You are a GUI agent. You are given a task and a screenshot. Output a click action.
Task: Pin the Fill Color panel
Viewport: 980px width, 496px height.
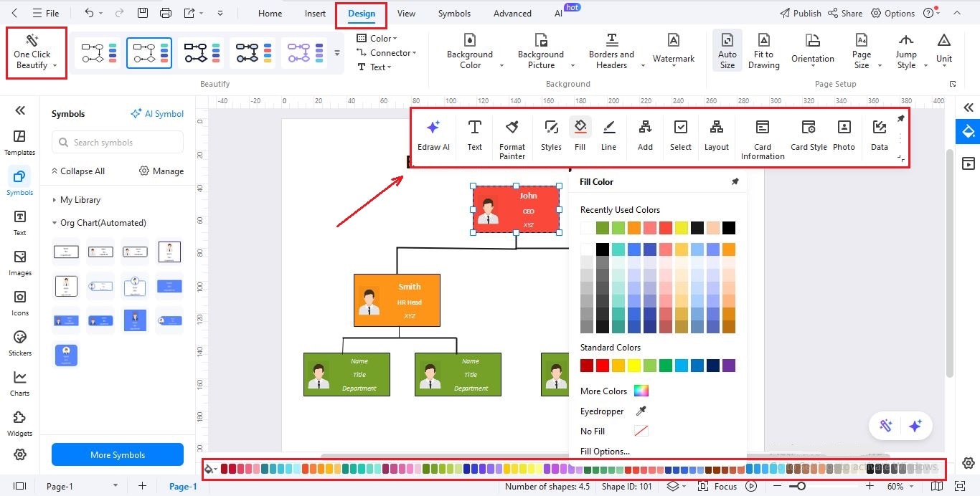click(x=735, y=181)
